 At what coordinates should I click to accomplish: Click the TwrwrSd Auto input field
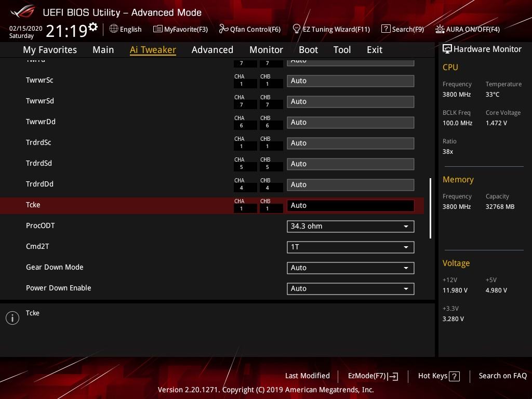[351, 102]
